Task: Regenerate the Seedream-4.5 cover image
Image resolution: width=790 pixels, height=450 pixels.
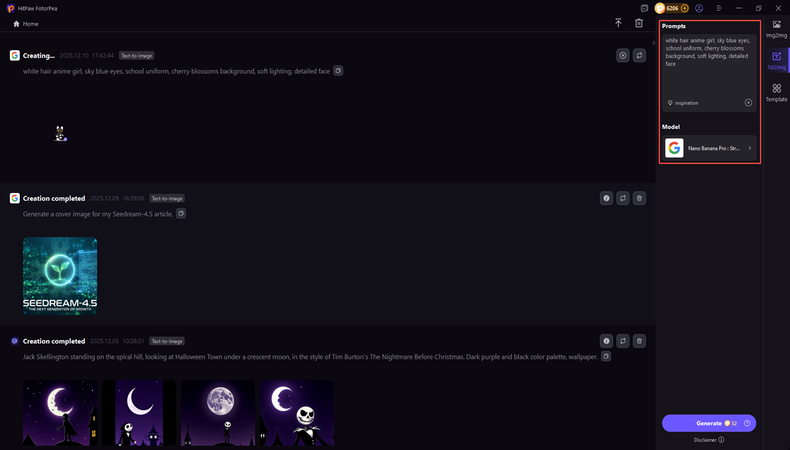Action: [x=623, y=199]
